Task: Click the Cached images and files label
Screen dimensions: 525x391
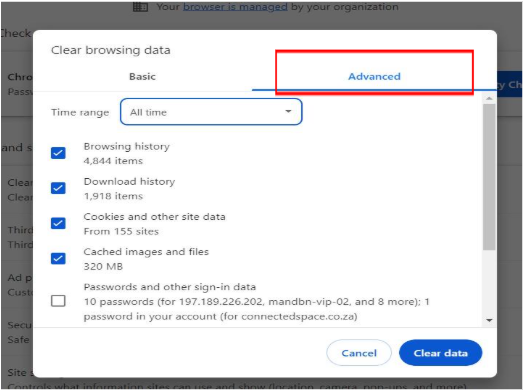Action: coord(146,252)
